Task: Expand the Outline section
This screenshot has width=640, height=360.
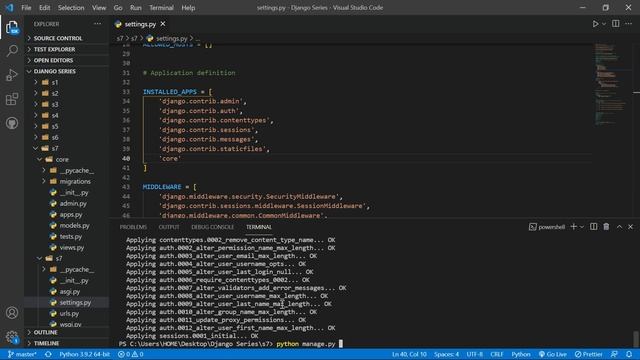Action: 67,332
